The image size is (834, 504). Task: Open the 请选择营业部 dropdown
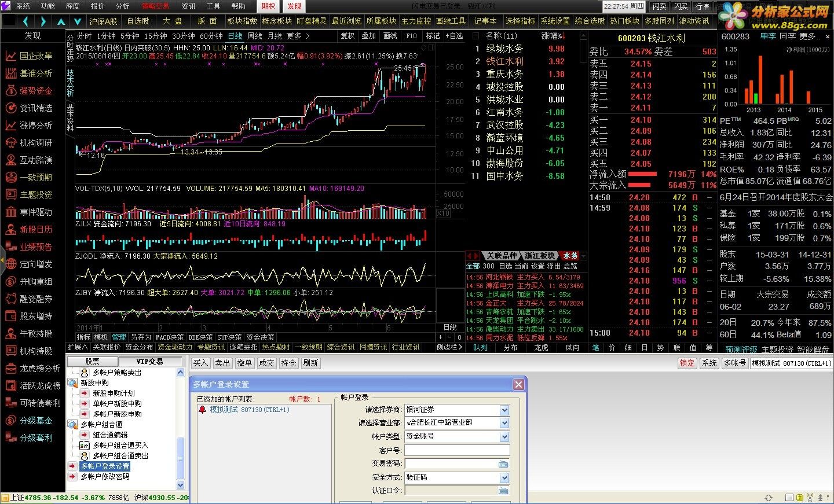pos(504,423)
